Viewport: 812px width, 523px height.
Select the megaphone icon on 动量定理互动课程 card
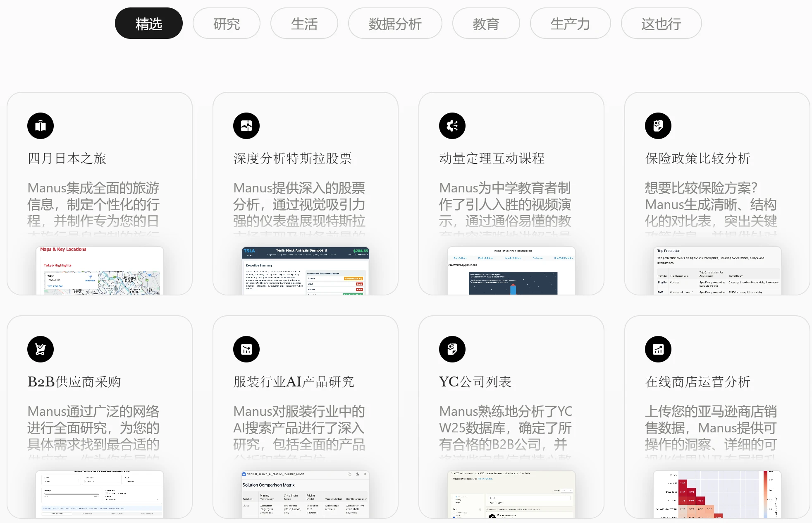coord(452,125)
